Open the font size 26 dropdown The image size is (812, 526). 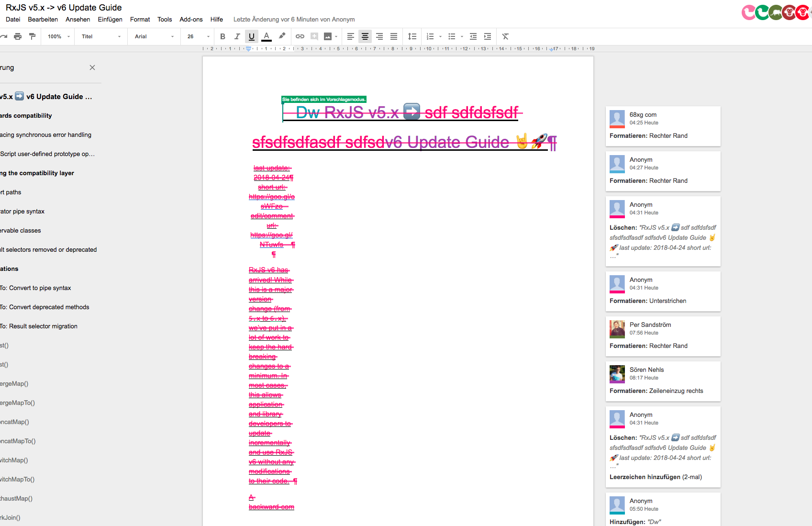point(198,36)
